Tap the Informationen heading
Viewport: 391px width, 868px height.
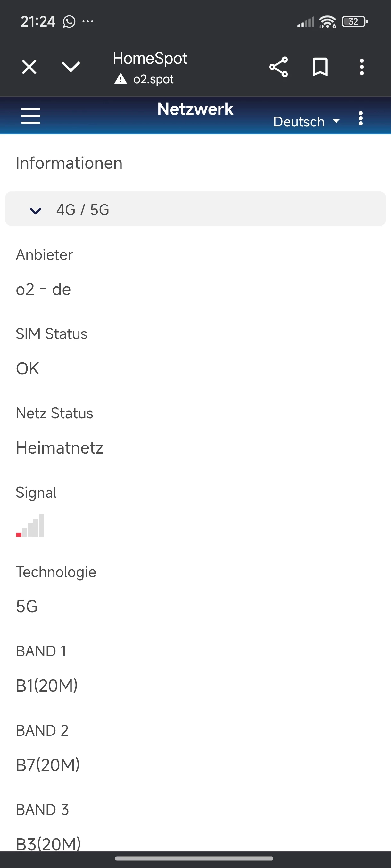tap(69, 163)
